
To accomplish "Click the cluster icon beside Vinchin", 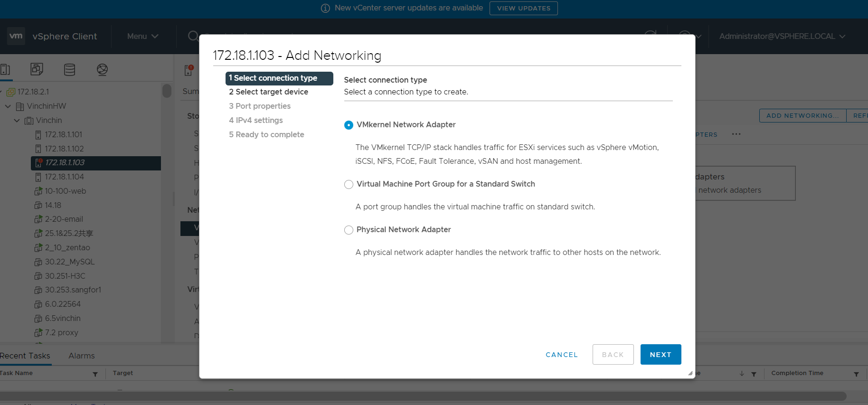I will coord(29,121).
